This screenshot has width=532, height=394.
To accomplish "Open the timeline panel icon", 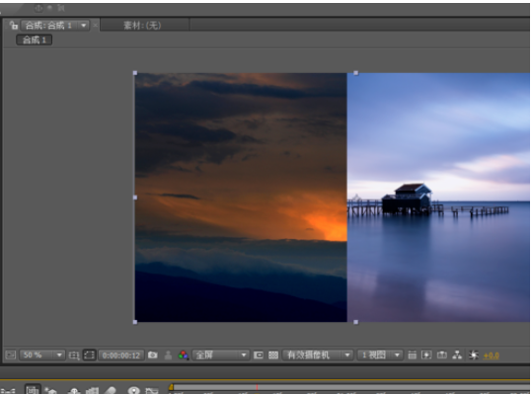I will coord(442,355).
